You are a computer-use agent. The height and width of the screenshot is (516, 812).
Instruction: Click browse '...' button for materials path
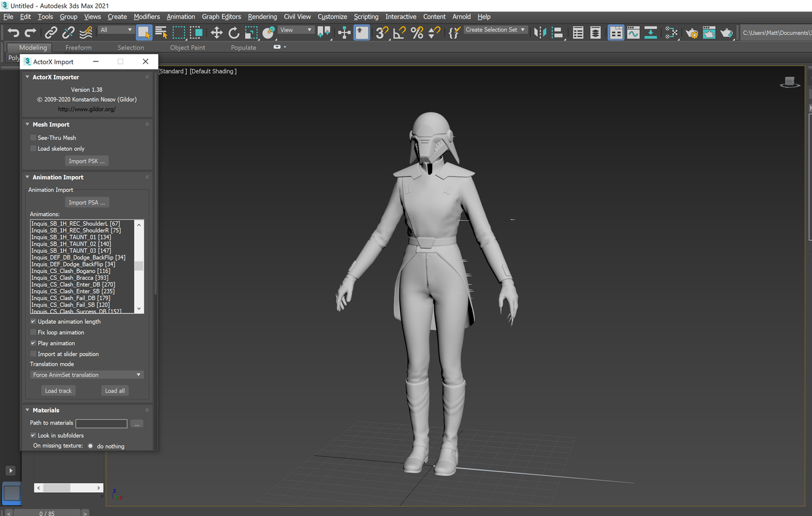tap(136, 424)
